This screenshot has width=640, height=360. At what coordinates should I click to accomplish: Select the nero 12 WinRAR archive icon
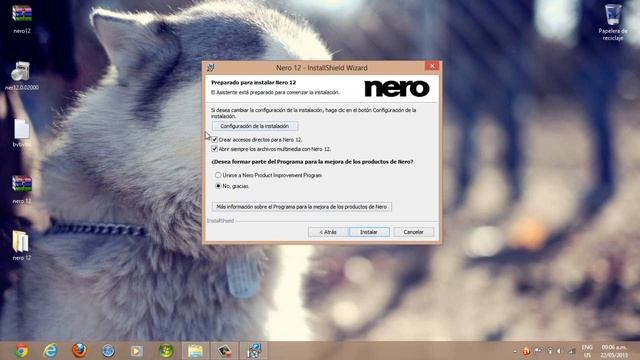point(22,189)
